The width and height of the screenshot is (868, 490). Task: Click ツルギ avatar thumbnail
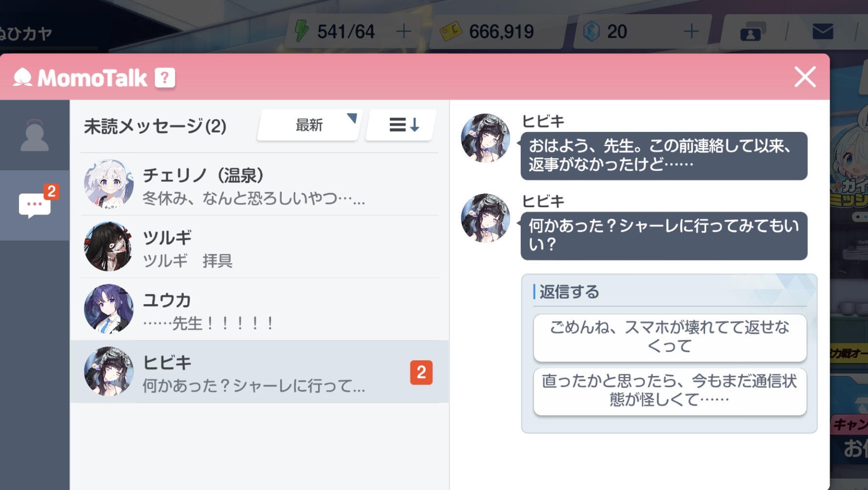(109, 246)
